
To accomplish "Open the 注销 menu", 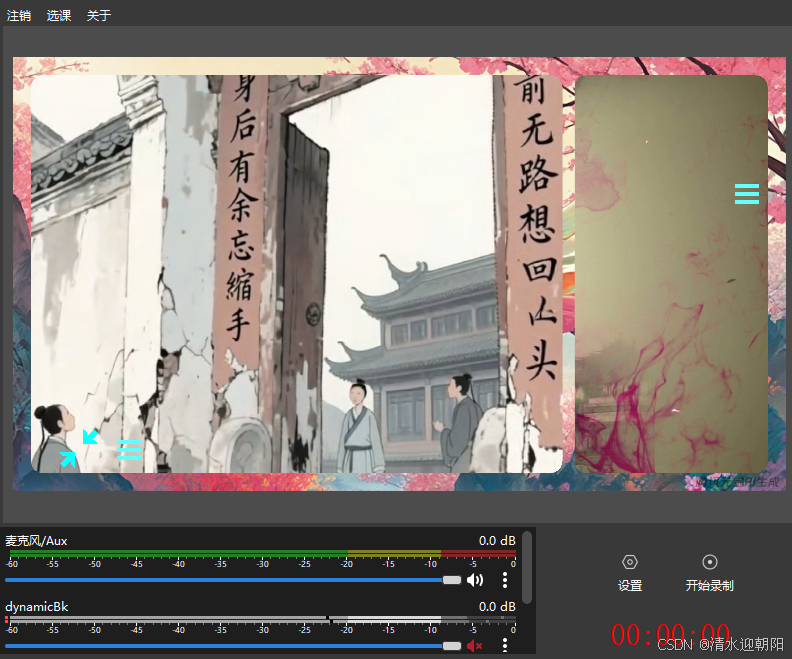I will (x=19, y=15).
